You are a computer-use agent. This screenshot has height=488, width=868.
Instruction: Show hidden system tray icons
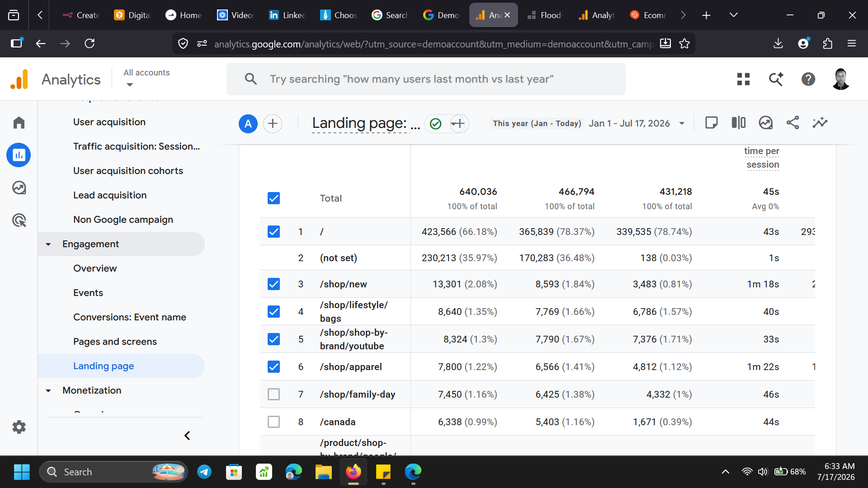(726, 472)
